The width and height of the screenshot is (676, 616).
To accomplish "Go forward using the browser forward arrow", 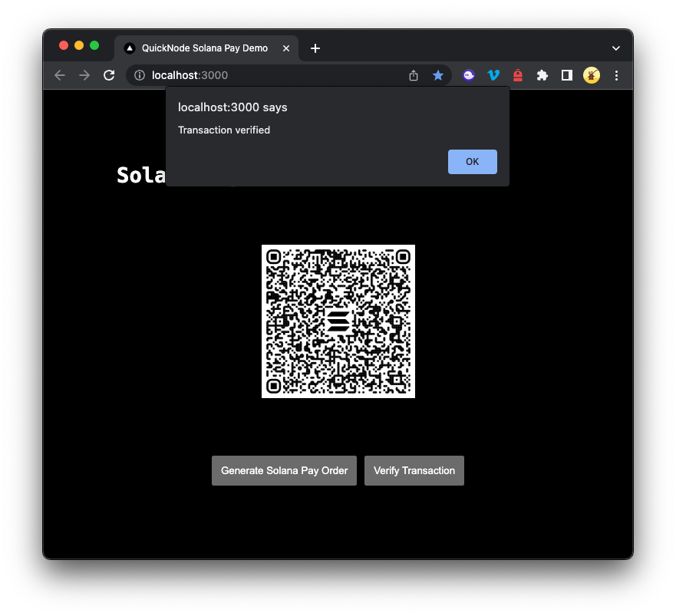I will pyautogui.click(x=84, y=75).
